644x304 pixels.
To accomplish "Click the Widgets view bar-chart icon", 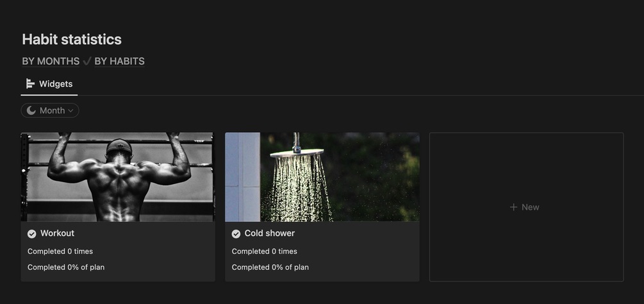I will coord(30,84).
